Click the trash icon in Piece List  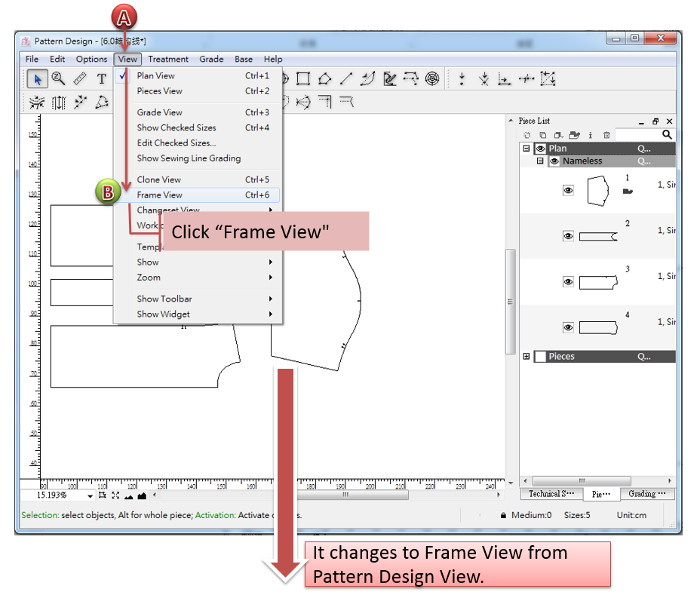coord(606,135)
